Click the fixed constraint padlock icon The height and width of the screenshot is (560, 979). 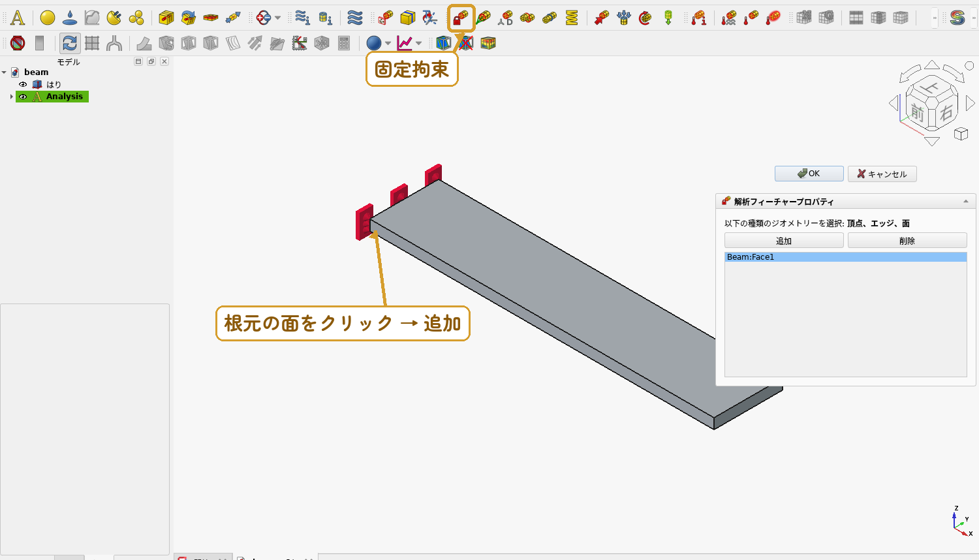[x=461, y=18]
